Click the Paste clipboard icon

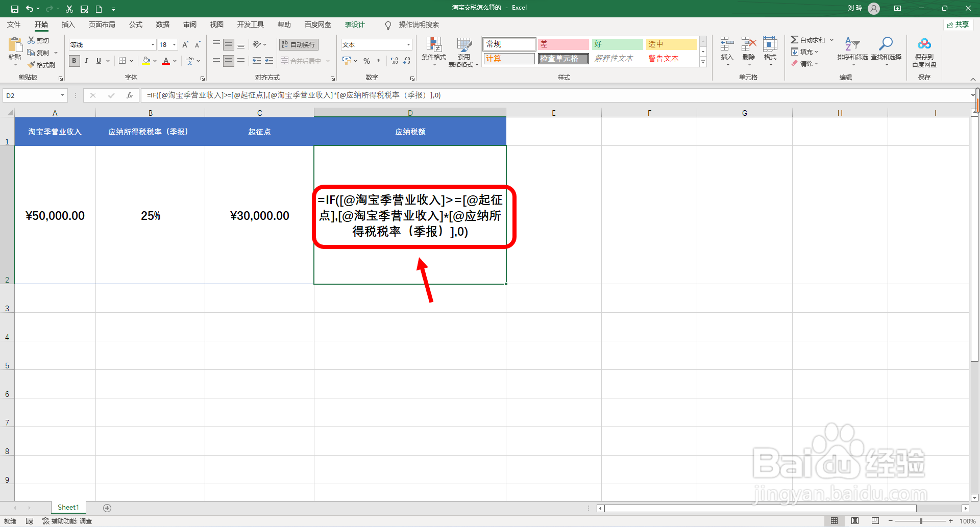tap(15, 44)
